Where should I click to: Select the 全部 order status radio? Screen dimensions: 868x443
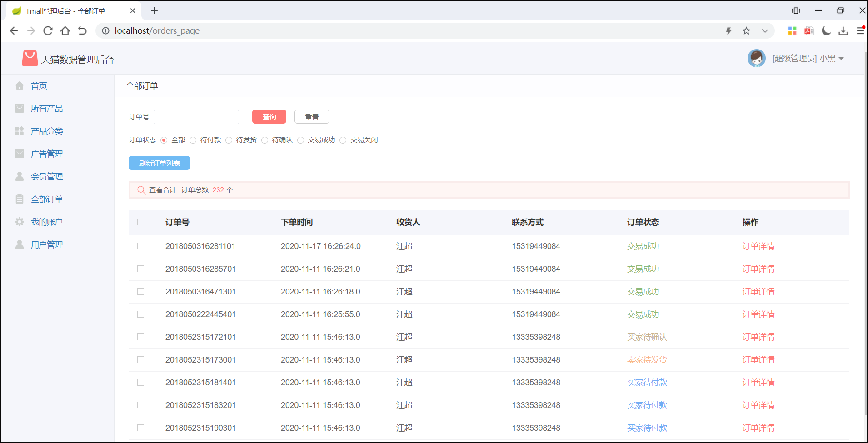click(x=164, y=140)
